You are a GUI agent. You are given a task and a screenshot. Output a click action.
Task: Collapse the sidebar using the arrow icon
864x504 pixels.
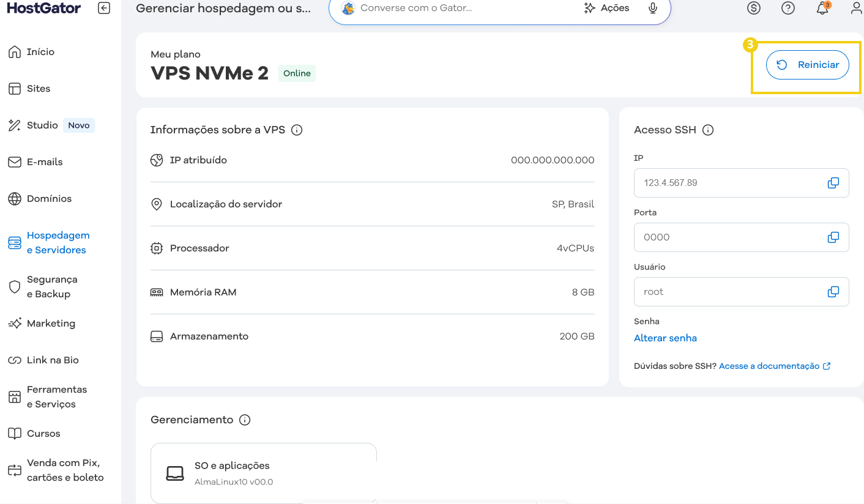(x=103, y=8)
